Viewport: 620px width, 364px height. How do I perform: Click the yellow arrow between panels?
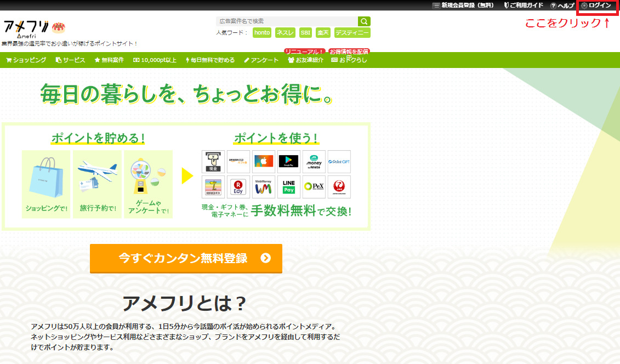(187, 176)
